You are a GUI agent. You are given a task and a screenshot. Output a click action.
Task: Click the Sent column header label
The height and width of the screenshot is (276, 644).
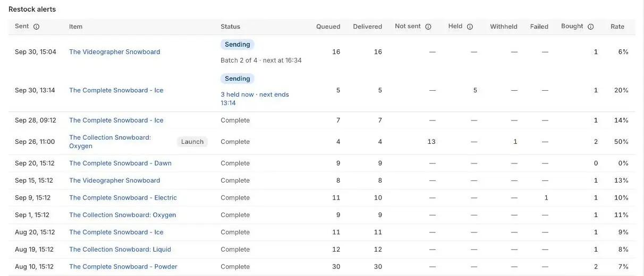pyautogui.click(x=22, y=27)
